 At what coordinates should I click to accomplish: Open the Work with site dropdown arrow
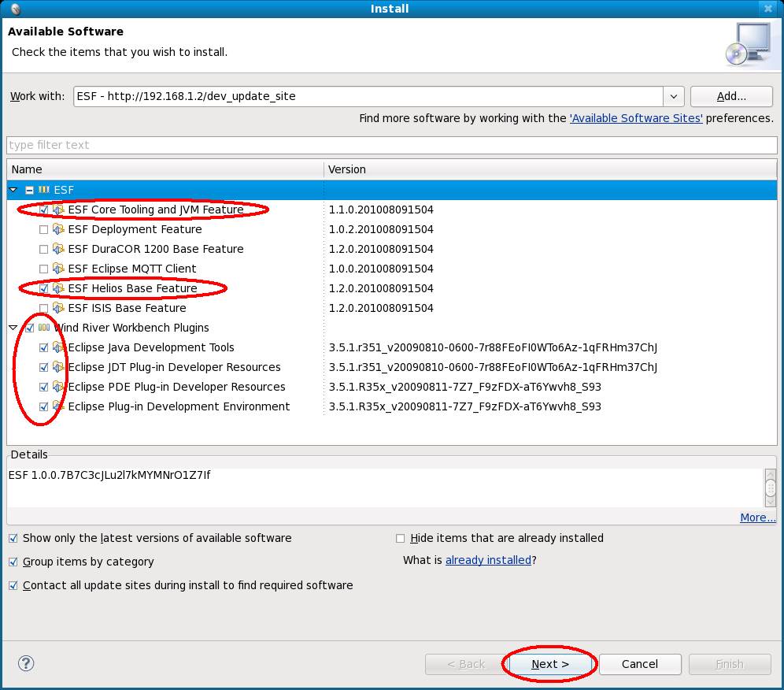[674, 96]
